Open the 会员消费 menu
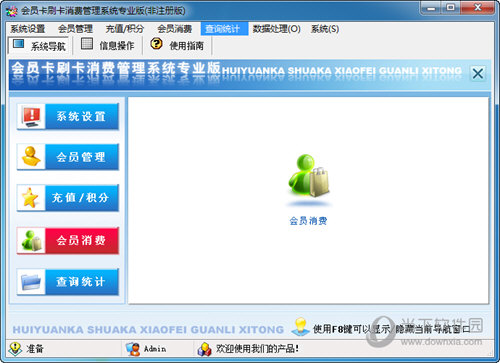 point(175,29)
